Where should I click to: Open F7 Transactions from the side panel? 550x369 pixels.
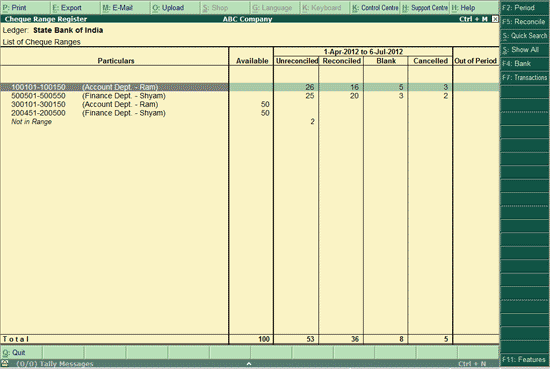[524, 78]
